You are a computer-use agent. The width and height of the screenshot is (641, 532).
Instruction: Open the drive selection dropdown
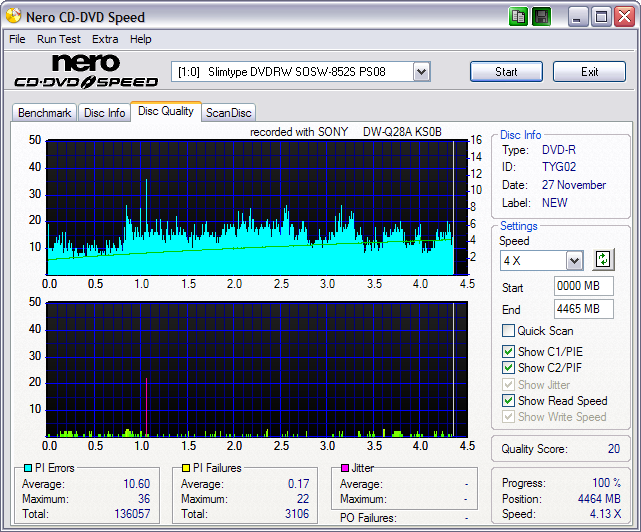[x=421, y=72]
